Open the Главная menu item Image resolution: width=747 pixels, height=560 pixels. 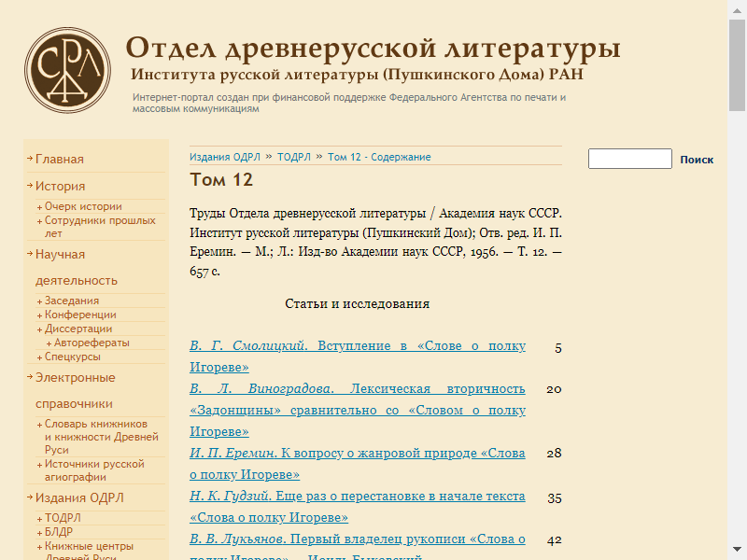(x=60, y=159)
